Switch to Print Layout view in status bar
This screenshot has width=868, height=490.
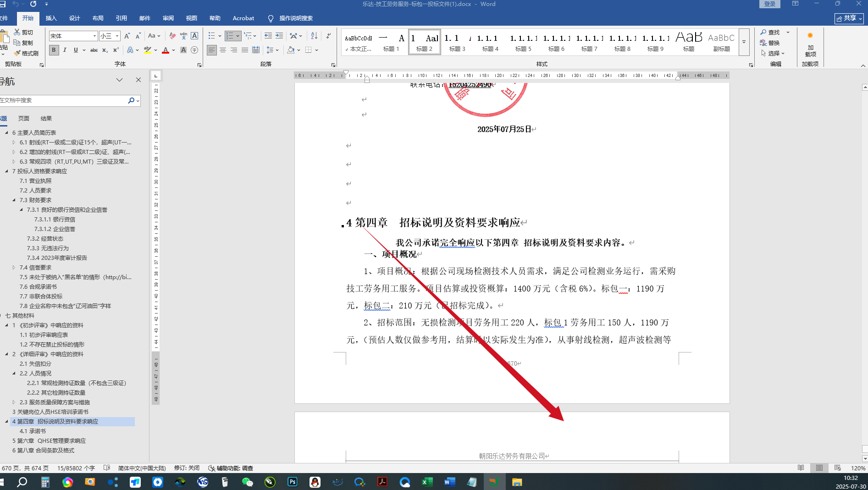[819, 468]
